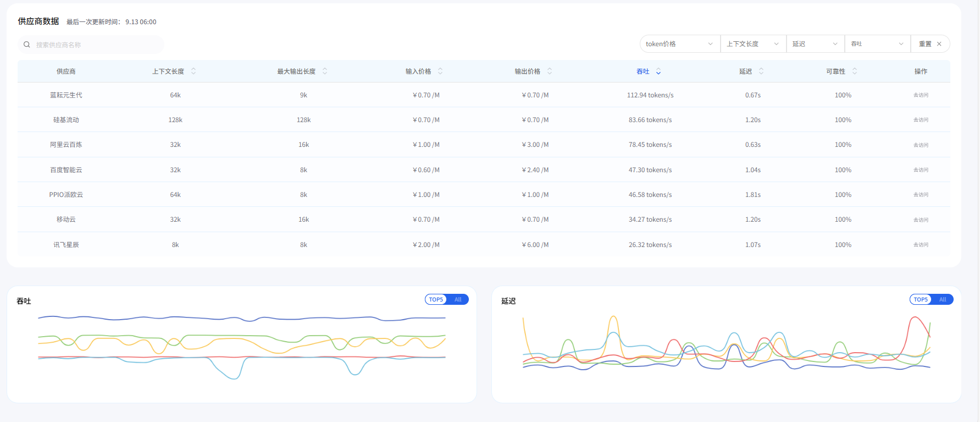This screenshot has width=980, height=422.
Task: Sort by 最大输出长度 column arrows
Action: point(325,72)
